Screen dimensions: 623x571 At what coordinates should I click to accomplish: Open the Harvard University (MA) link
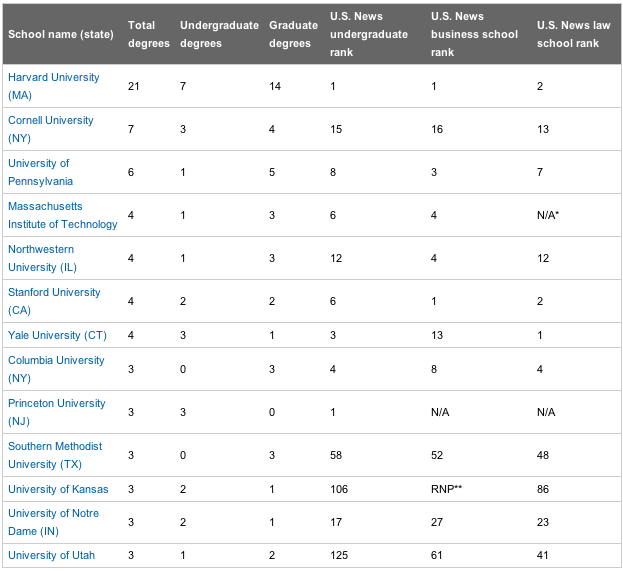[54, 86]
